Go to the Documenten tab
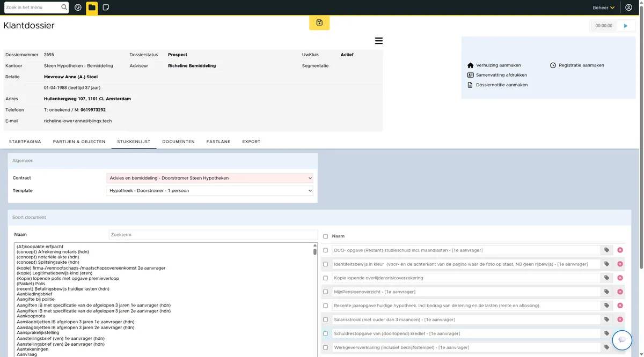The height and width of the screenshot is (357, 644). pos(179,142)
